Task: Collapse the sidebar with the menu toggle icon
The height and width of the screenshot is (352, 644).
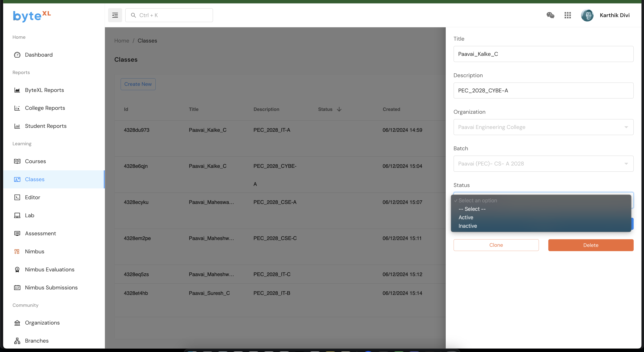Action: (x=115, y=15)
